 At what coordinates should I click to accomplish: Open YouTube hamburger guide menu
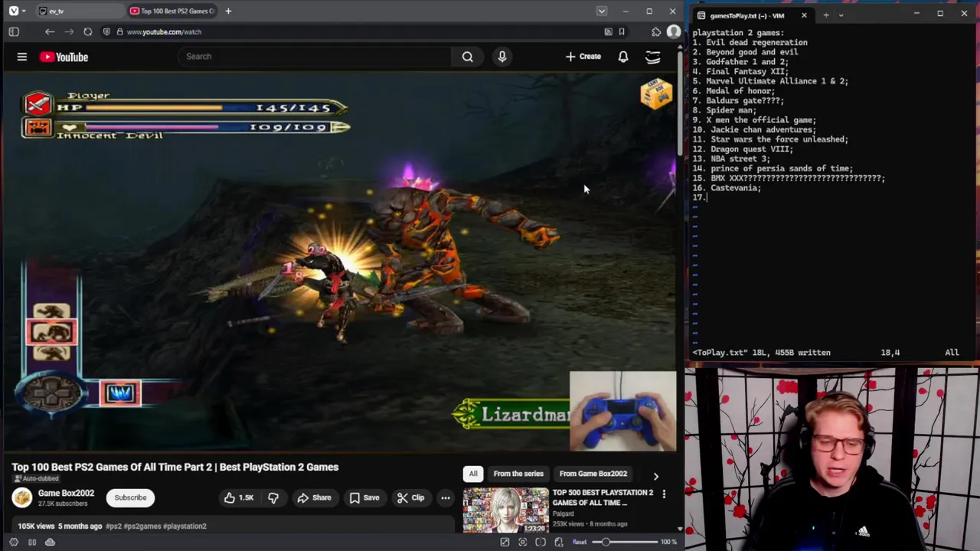22,57
